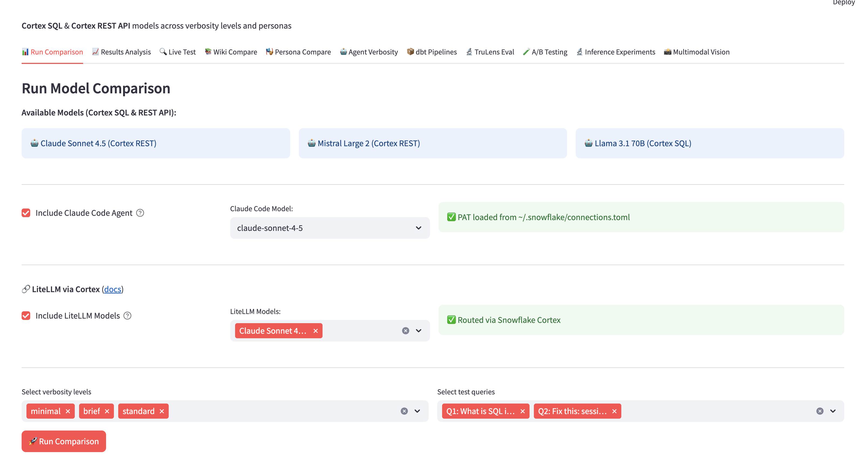Uncheck Include LiteLLM Models checkbox

(x=26, y=316)
